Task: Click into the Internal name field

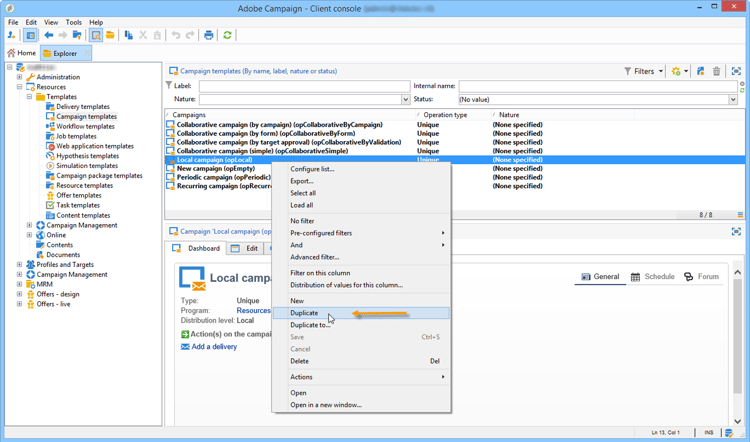Action: [598, 86]
